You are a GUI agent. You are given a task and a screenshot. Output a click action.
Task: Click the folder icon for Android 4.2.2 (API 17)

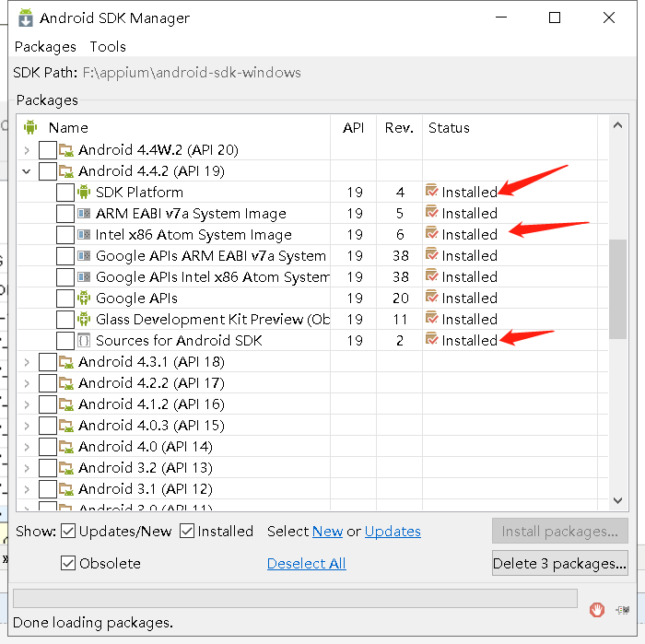click(x=65, y=383)
